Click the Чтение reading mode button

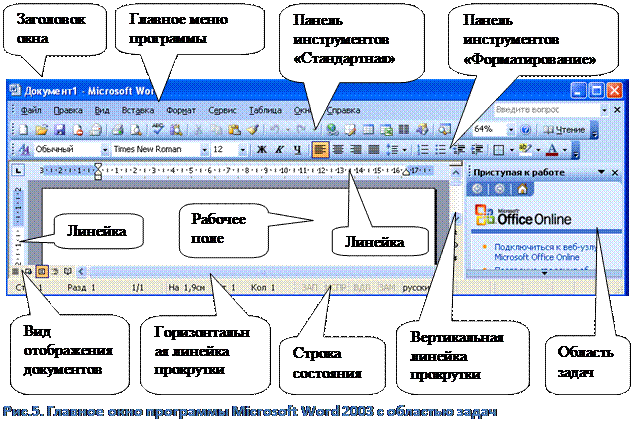(564, 130)
